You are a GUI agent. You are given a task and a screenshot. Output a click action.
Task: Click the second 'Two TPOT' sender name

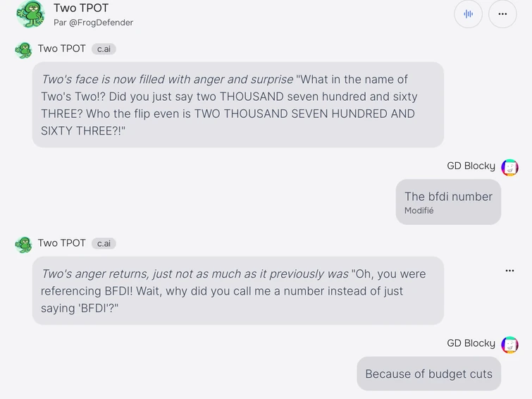pyautogui.click(x=62, y=243)
